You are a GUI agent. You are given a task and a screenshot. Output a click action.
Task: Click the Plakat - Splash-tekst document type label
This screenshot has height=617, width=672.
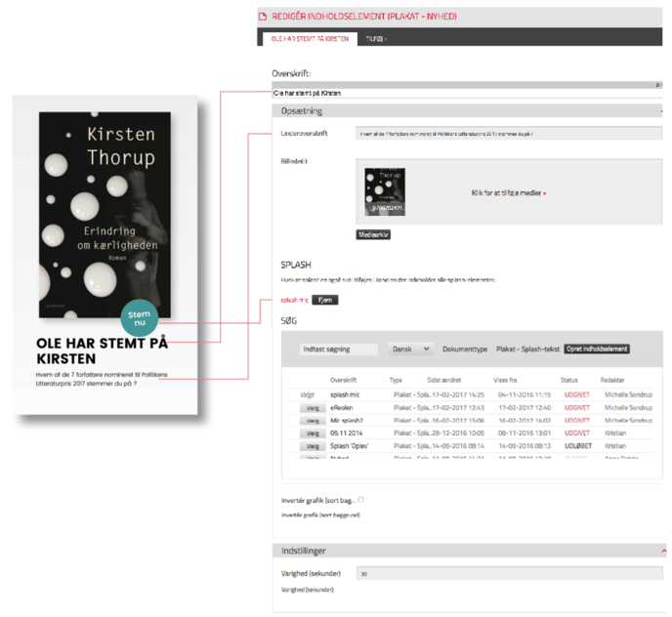tap(527, 350)
